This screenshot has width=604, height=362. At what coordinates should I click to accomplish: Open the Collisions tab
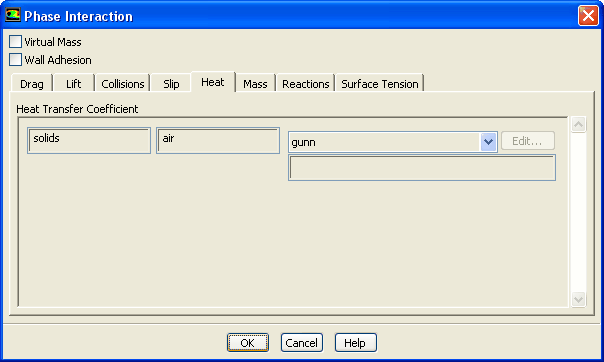(x=122, y=84)
